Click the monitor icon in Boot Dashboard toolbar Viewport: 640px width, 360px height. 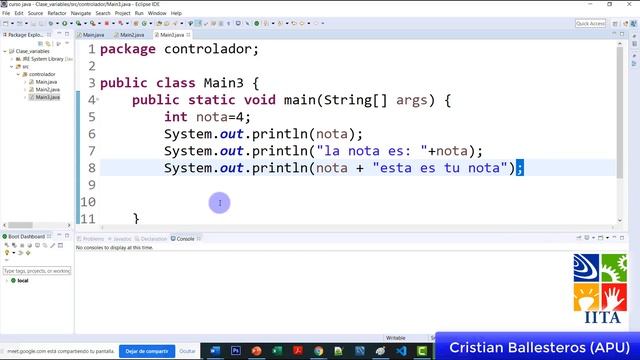(x=38, y=245)
